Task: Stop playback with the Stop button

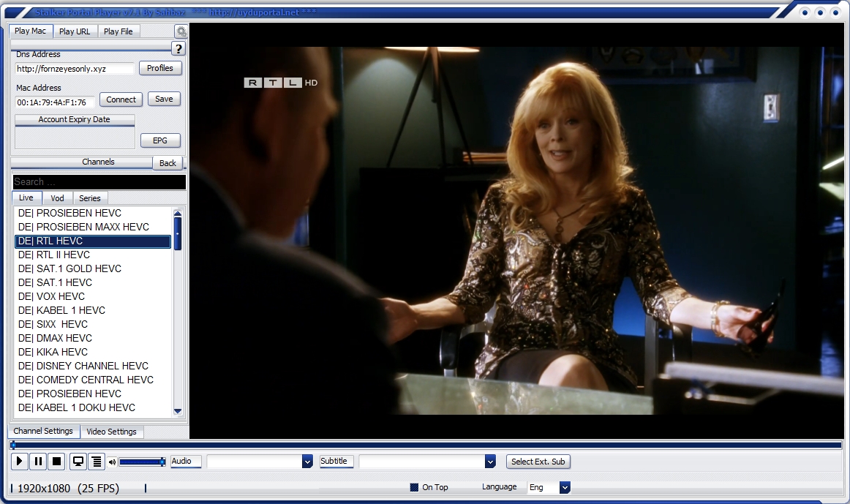Action: click(56, 462)
